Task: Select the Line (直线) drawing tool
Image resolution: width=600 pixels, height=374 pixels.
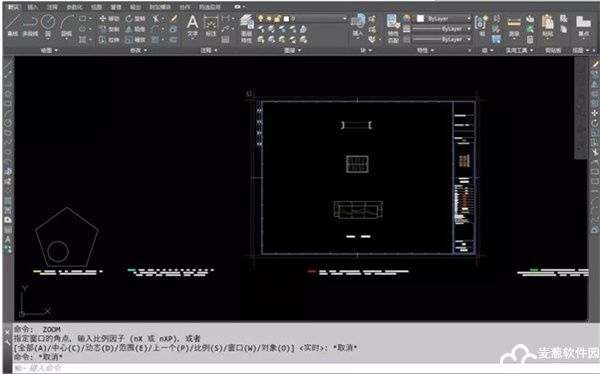Action: [13, 25]
